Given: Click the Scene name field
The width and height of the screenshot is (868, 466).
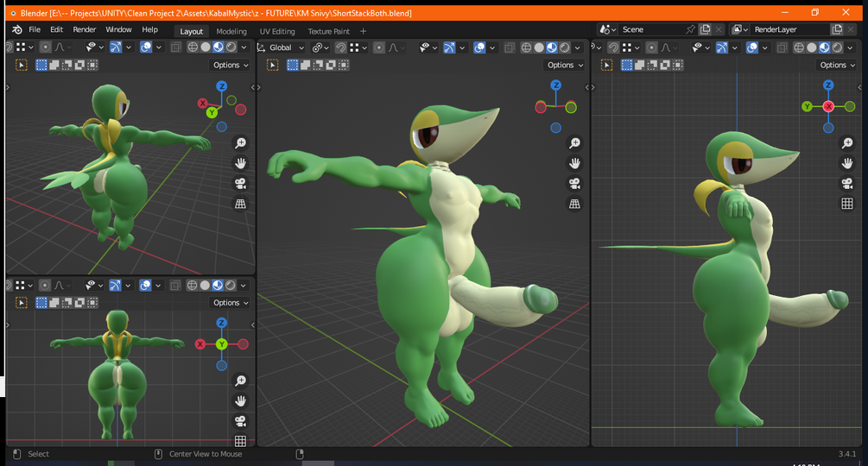Looking at the screenshot, I should (x=651, y=30).
